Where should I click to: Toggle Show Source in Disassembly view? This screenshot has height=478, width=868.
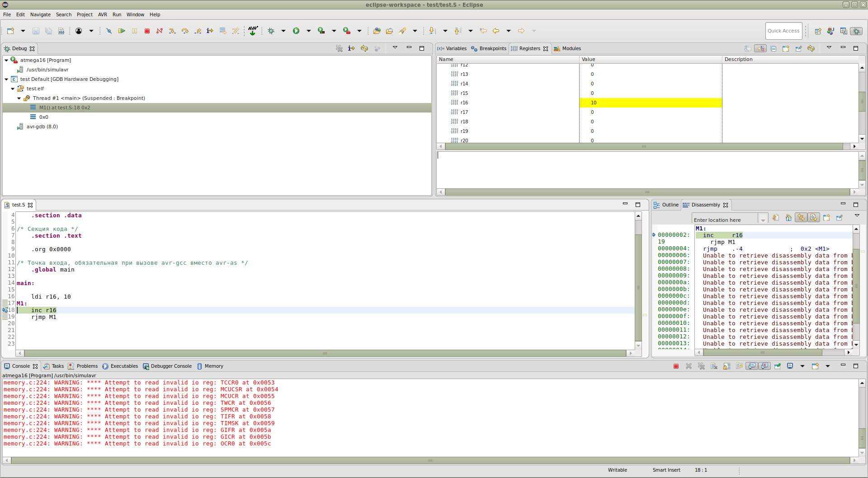tap(813, 218)
